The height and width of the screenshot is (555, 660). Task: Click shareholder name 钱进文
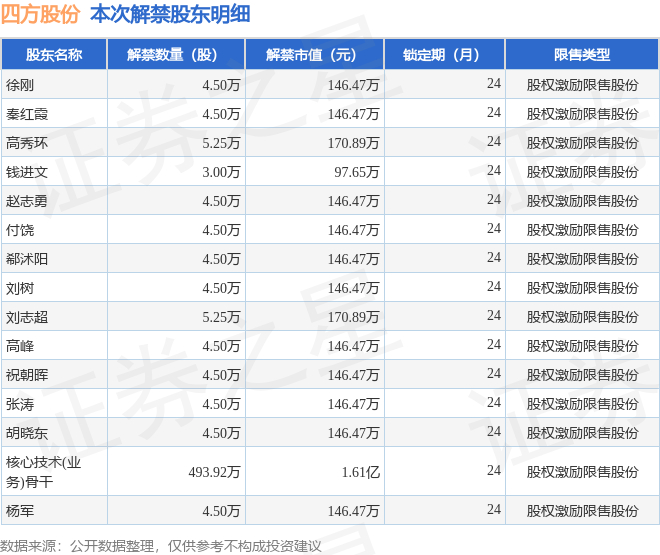pyautogui.click(x=27, y=173)
